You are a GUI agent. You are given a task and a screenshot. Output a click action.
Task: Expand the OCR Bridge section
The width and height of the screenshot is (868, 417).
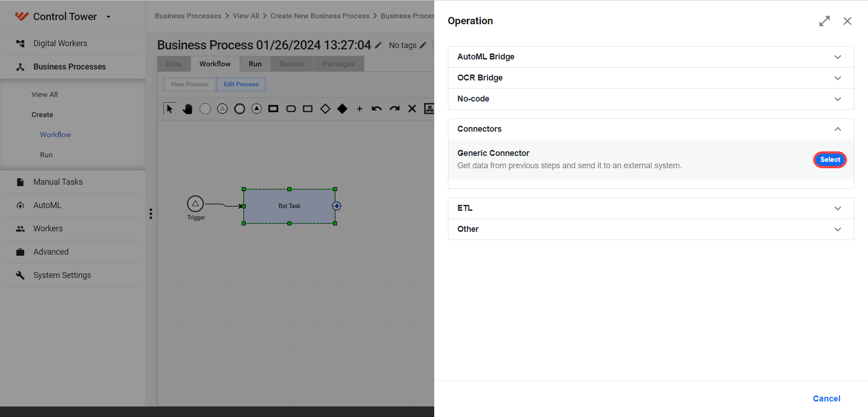coord(651,78)
